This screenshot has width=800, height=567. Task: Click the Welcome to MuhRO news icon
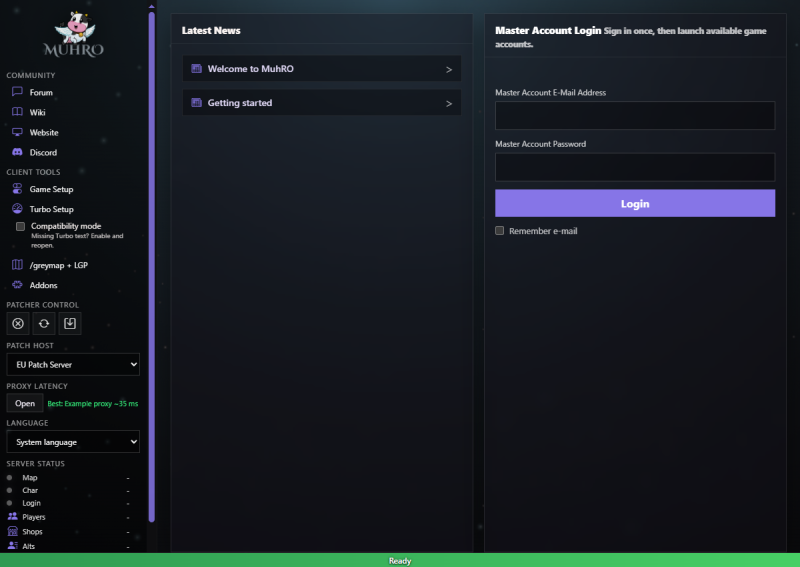click(196, 68)
